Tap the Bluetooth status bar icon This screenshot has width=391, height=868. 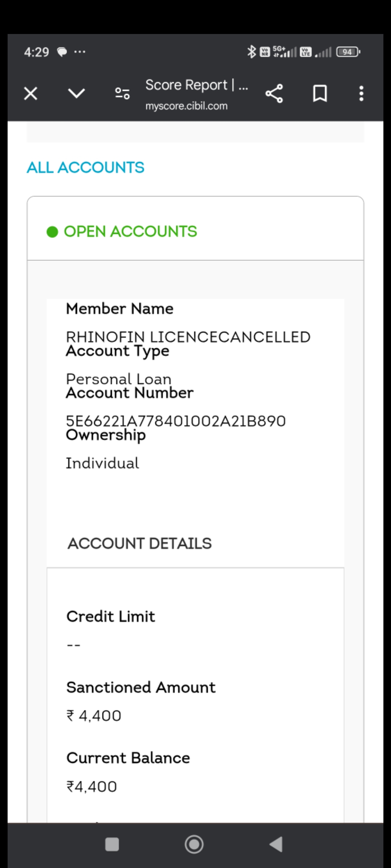(x=251, y=52)
